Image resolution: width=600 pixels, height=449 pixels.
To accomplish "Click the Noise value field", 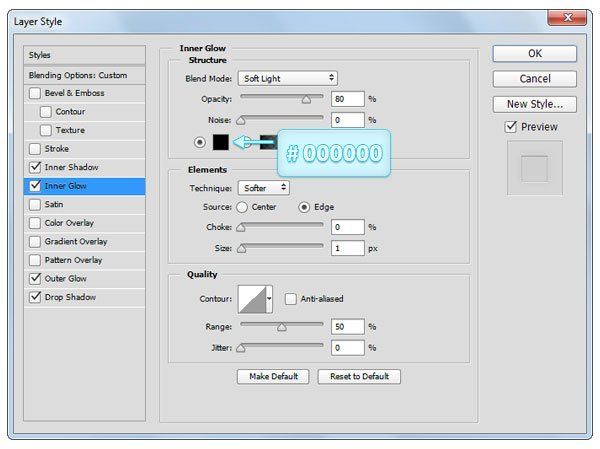I will [x=347, y=120].
